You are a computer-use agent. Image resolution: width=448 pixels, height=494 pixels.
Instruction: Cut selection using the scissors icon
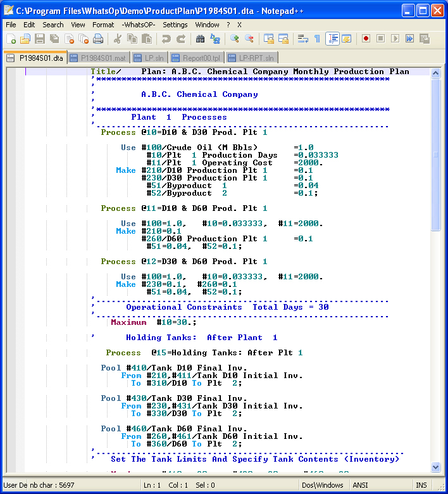tap(118, 39)
